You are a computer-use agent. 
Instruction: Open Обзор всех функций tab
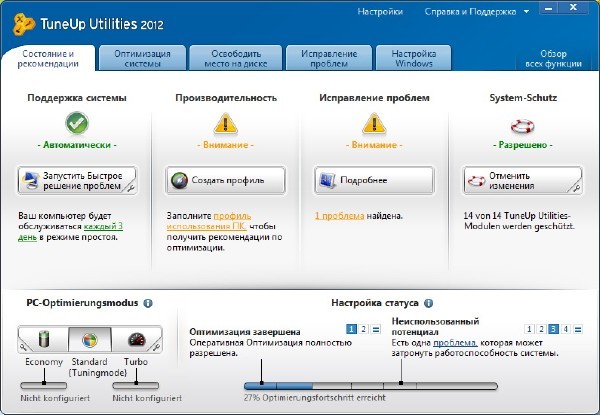pos(553,59)
